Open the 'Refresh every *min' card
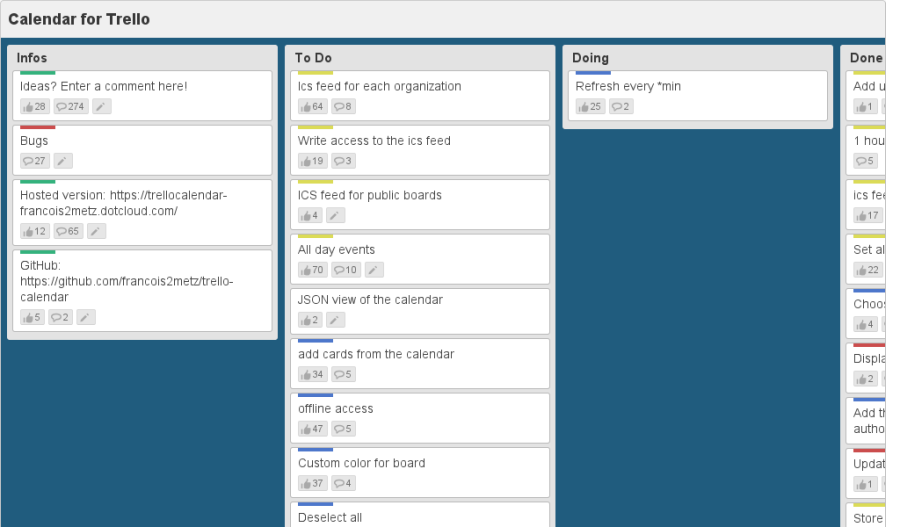Screen dimensions: 900x527 pos(697,96)
